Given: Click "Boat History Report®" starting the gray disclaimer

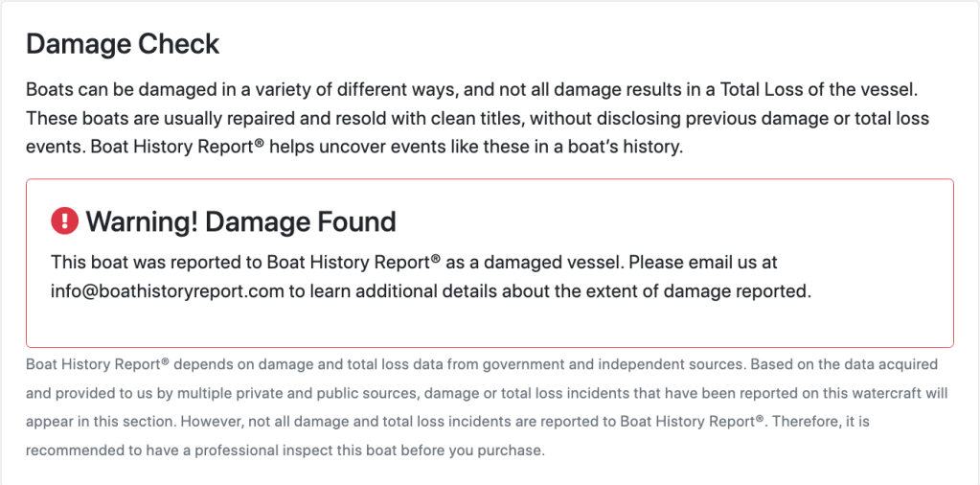Looking at the screenshot, I should [x=98, y=364].
